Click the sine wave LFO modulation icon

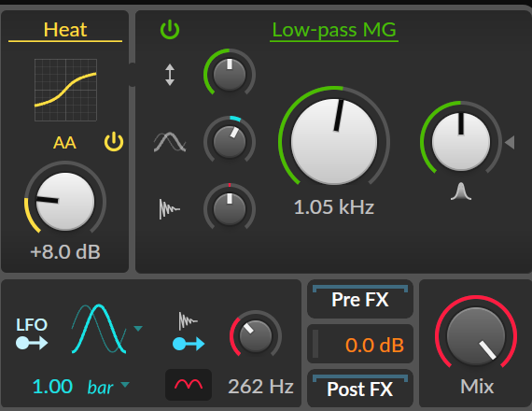tap(170, 142)
